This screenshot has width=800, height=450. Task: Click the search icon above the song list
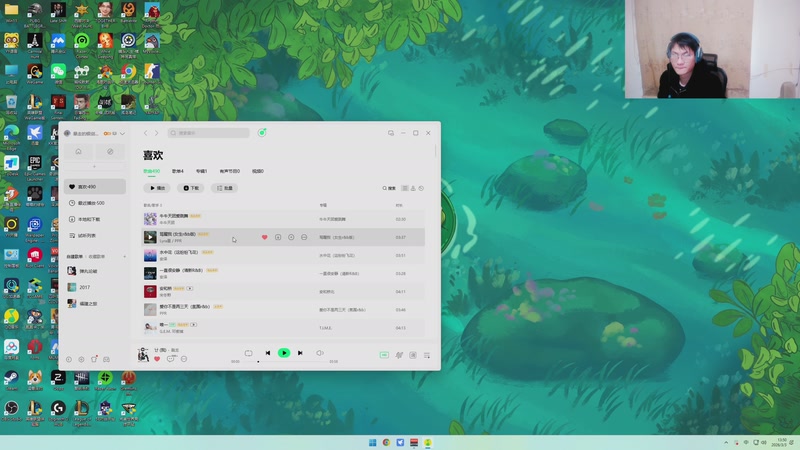point(389,188)
